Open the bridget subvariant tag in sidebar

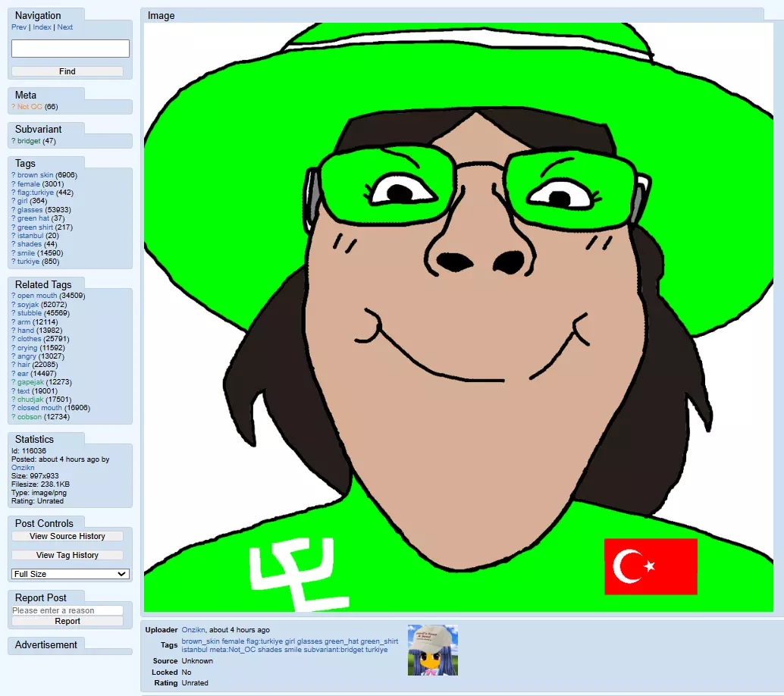click(x=29, y=141)
